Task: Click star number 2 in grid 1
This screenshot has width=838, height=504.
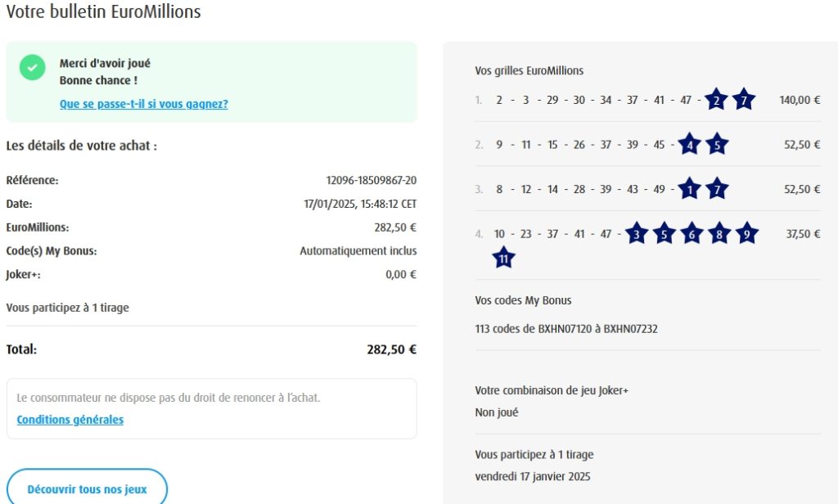Action: (x=716, y=101)
